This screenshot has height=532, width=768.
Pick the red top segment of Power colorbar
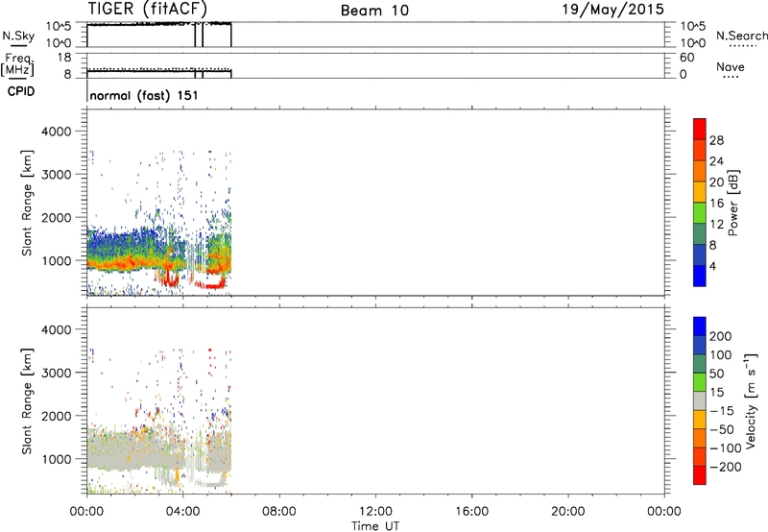coord(700,129)
